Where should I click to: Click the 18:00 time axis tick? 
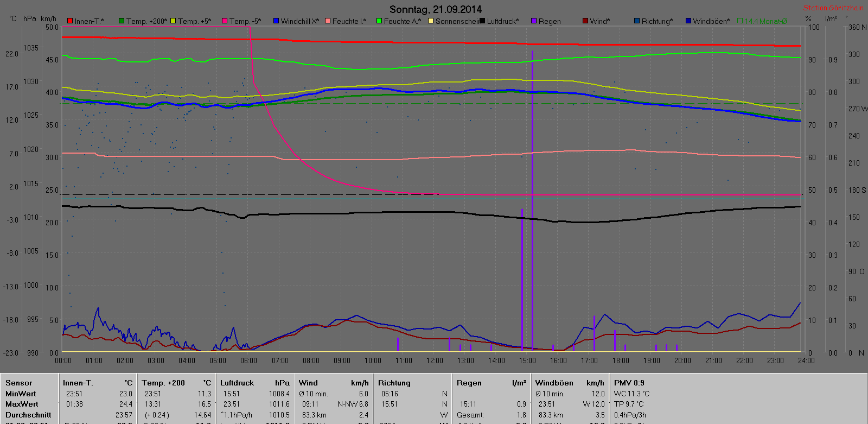click(621, 360)
